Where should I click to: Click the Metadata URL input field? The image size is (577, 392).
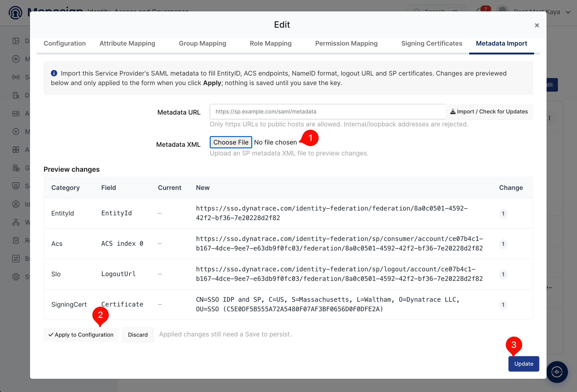(327, 112)
